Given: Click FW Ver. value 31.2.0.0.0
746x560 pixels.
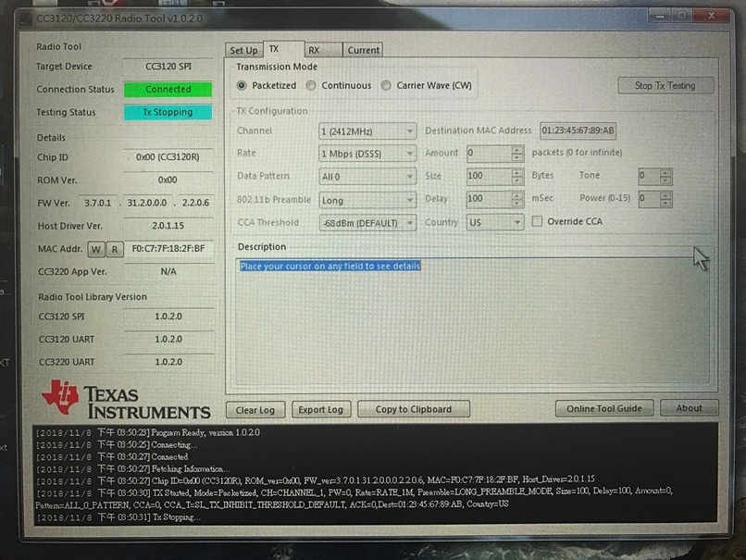Looking at the screenshot, I should pyautogui.click(x=146, y=203).
